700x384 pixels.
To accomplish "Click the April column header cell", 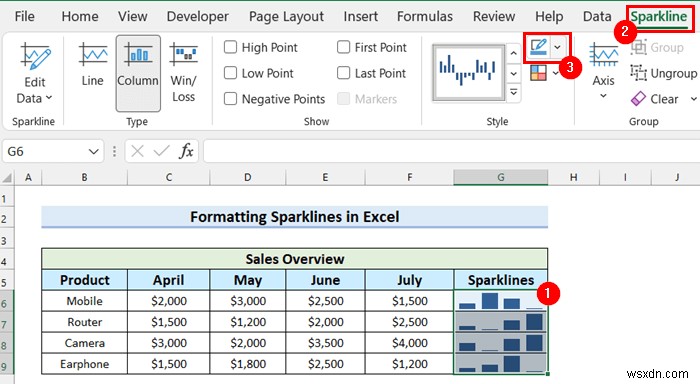I will (168, 280).
